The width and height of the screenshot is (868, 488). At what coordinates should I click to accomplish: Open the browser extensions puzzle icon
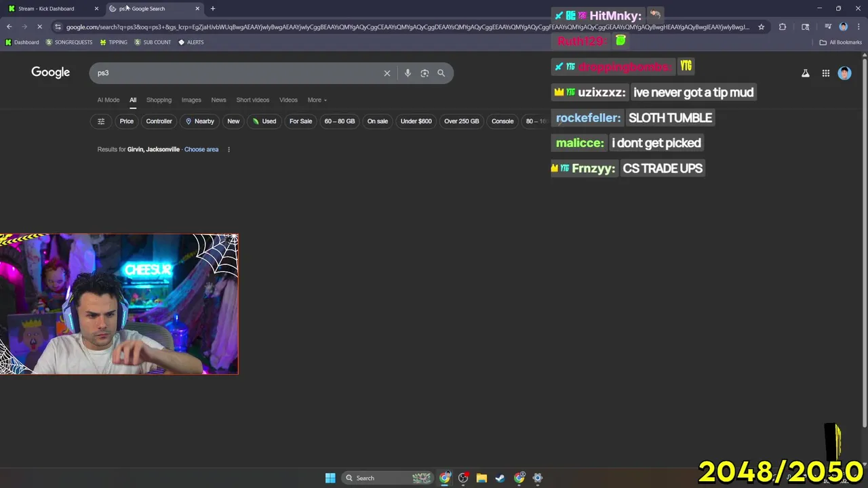point(783,27)
